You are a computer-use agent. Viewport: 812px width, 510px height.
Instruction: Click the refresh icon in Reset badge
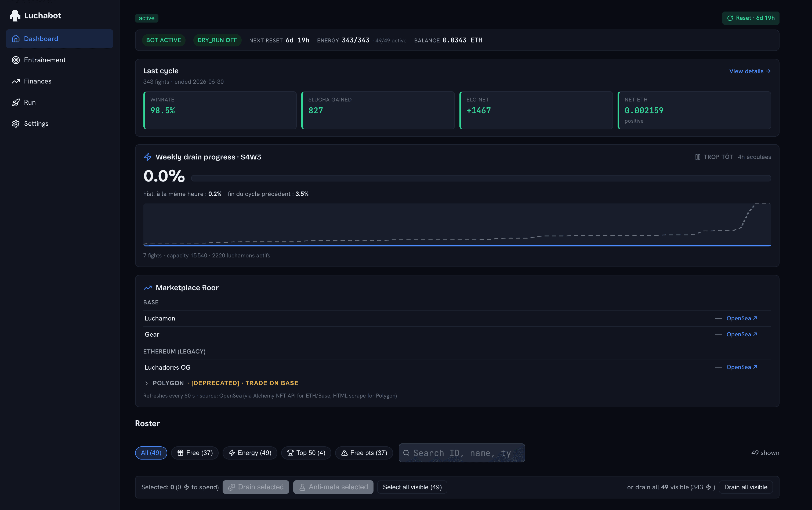coord(730,18)
